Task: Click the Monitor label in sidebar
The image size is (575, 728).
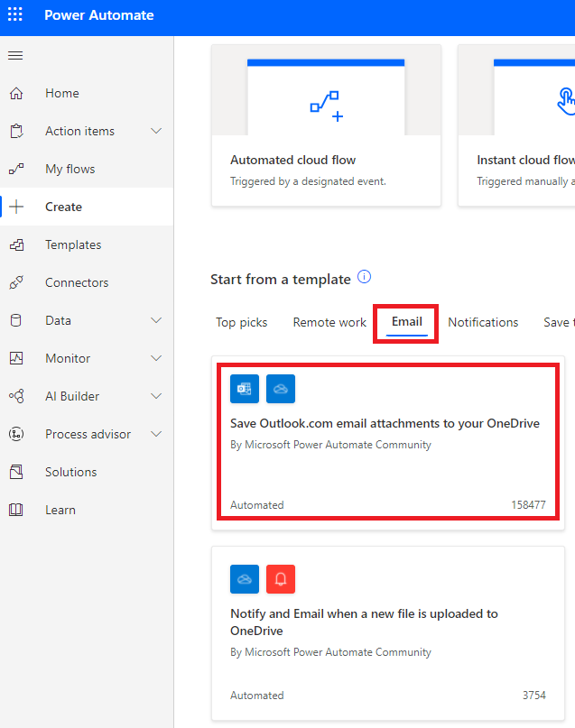Action: point(68,358)
